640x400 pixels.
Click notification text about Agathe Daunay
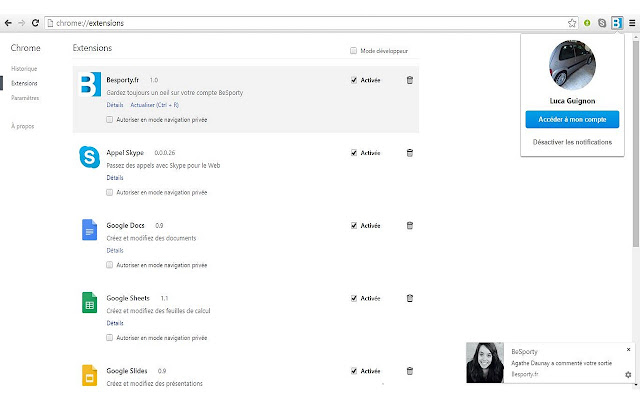point(561,363)
